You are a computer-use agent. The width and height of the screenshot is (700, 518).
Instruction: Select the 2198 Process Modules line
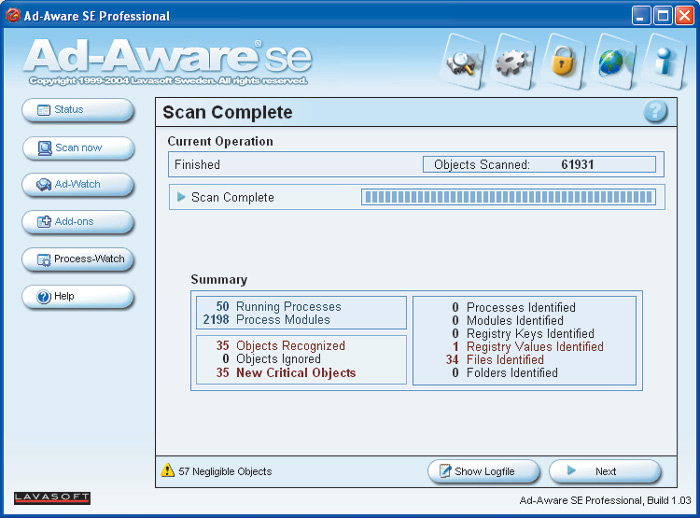point(267,320)
